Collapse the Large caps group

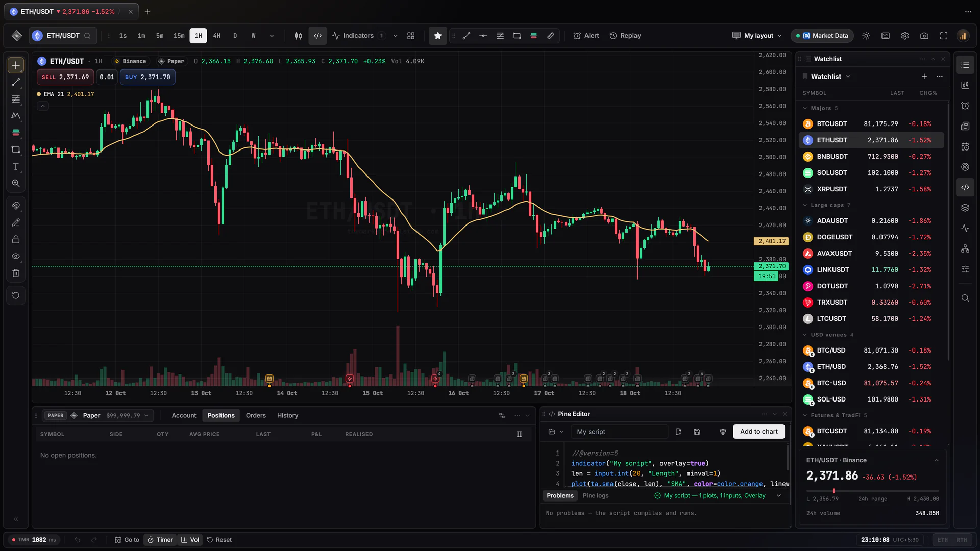point(805,205)
